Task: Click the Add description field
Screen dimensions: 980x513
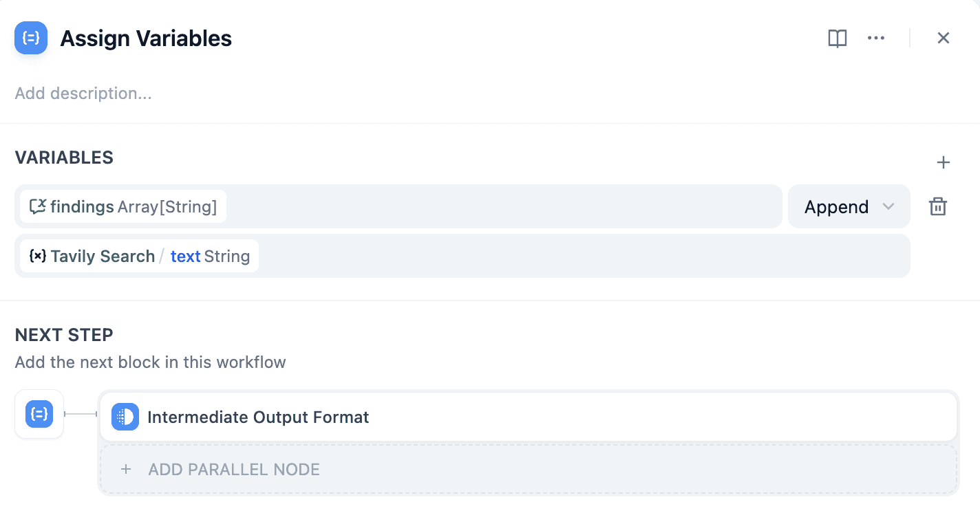Action: pyautogui.click(x=83, y=94)
